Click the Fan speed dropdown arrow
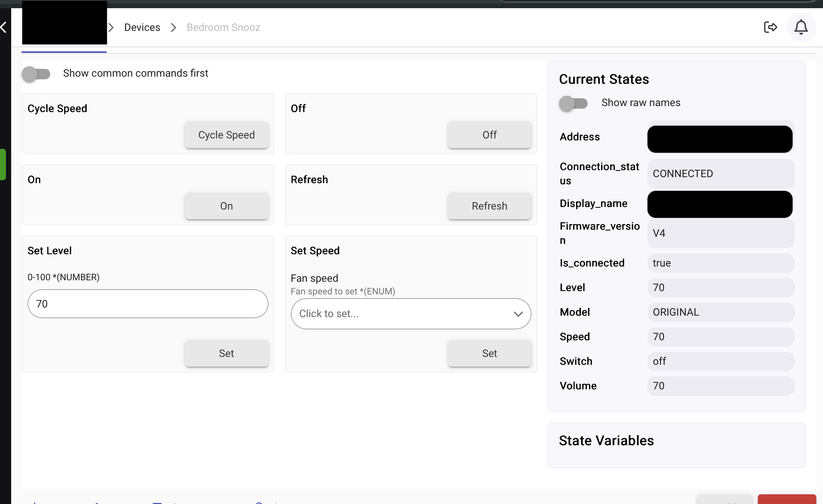The height and width of the screenshot is (504, 823). [518, 314]
